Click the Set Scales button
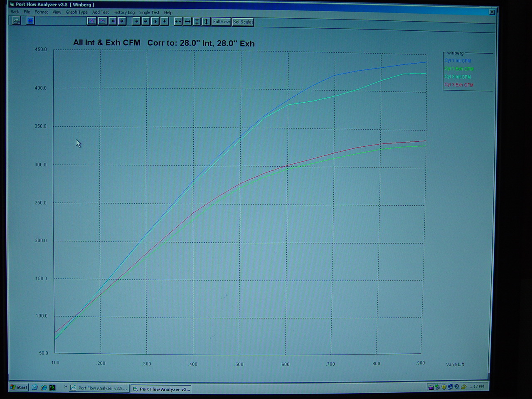Viewport: 532px width, 399px height. point(243,22)
